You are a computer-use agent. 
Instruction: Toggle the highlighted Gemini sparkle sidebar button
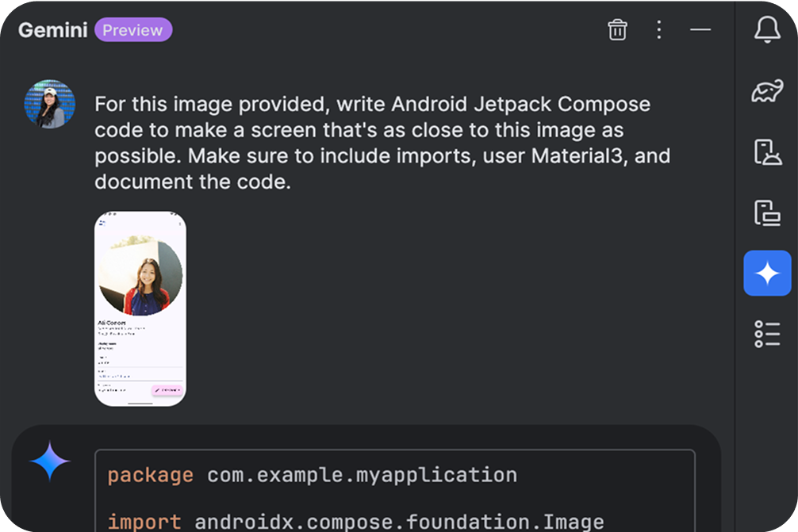click(767, 274)
